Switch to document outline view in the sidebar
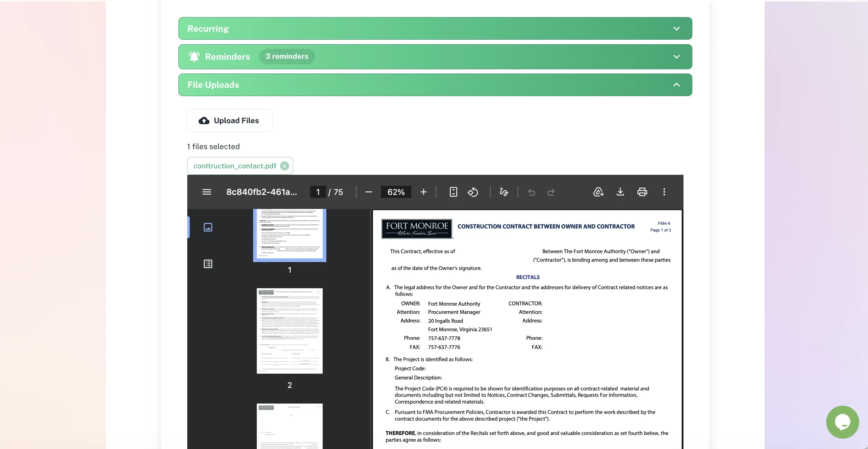The height and width of the screenshot is (449, 868). coord(208,264)
